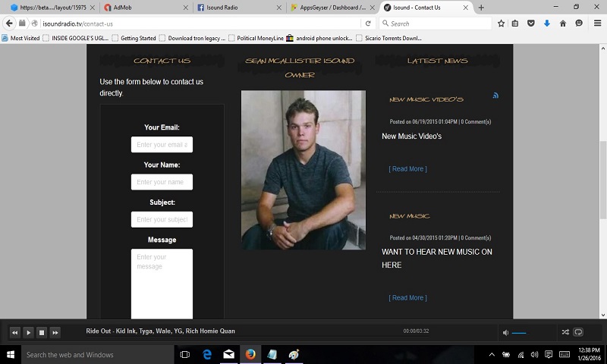The width and height of the screenshot is (607, 364).
Task: Open the Mail app on the taskbar
Action: pyautogui.click(x=229, y=355)
